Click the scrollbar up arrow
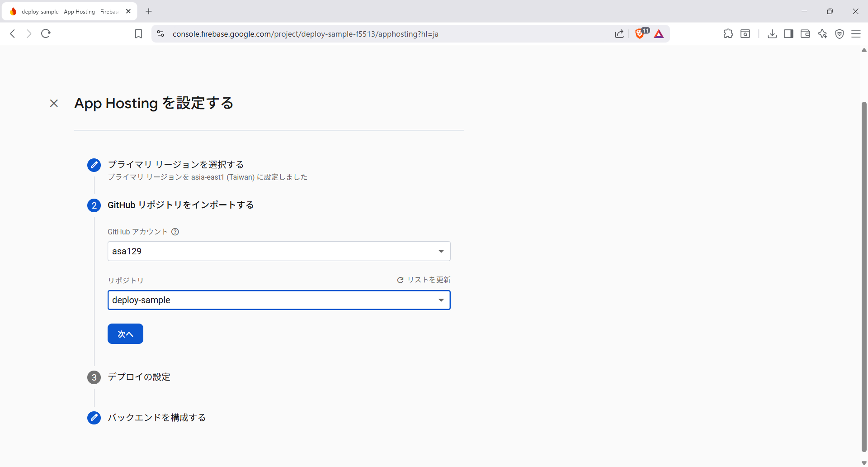The width and height of the screenshot is (868, 467). pos(864,50)
